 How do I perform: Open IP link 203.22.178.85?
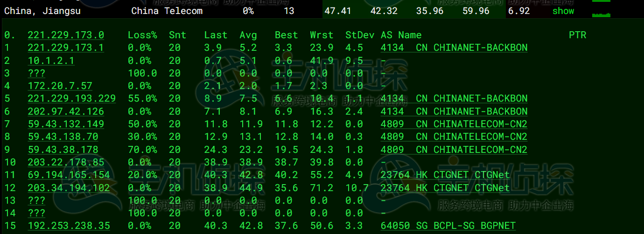(66, 162)
